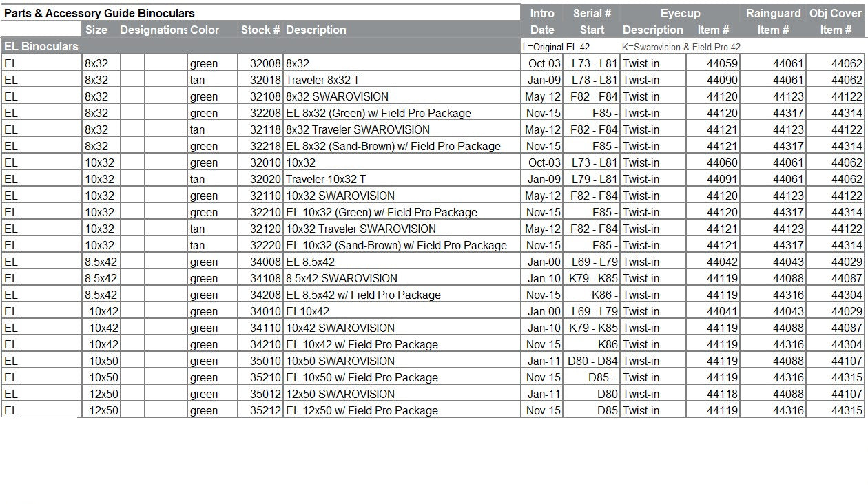Click the 'Color' column header
The height and width of the screenshot is (504, 868).
tap(205, 30)
